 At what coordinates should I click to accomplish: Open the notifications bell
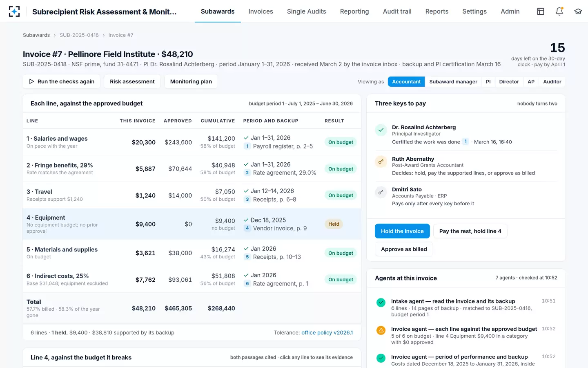[x=559, y=11]
